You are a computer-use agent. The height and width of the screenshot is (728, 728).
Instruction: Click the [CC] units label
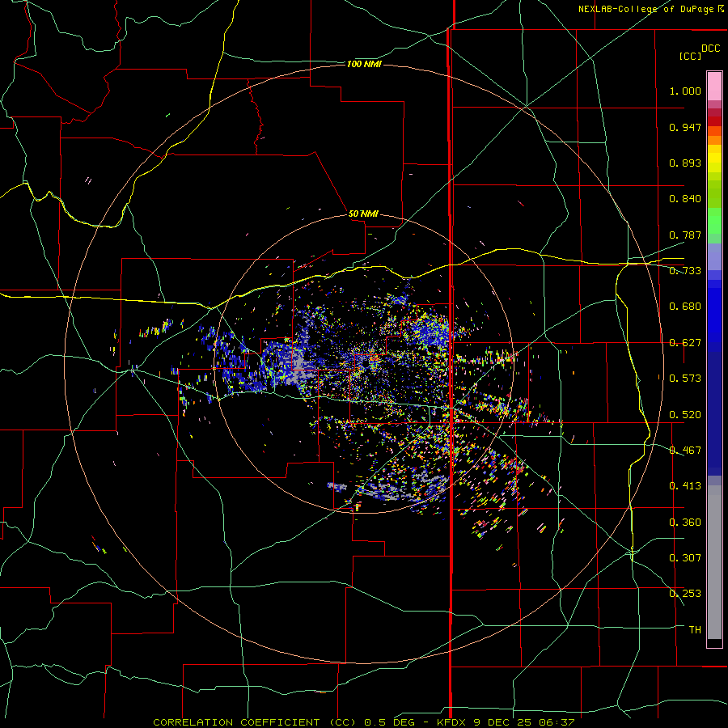[x=691, y=56]
